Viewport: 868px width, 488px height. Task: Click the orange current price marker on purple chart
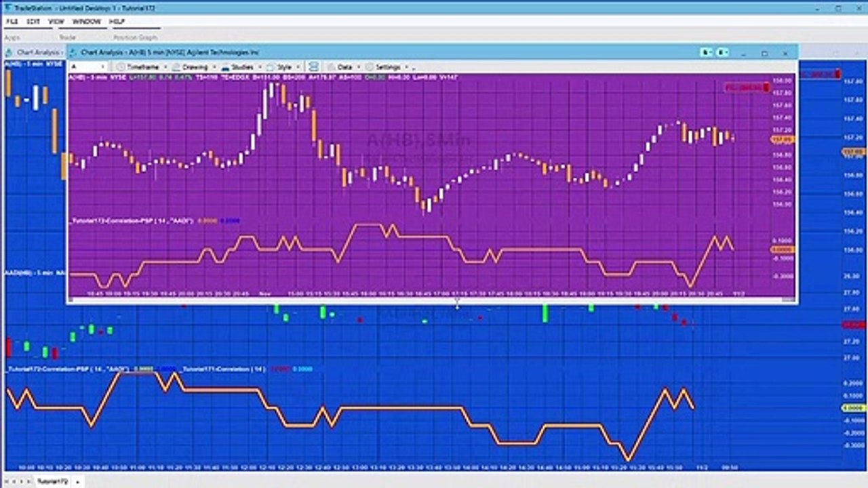point(783,140)
